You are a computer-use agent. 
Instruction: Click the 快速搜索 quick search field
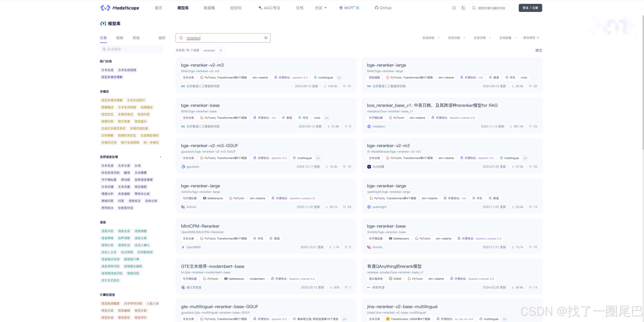pos(131,49)
